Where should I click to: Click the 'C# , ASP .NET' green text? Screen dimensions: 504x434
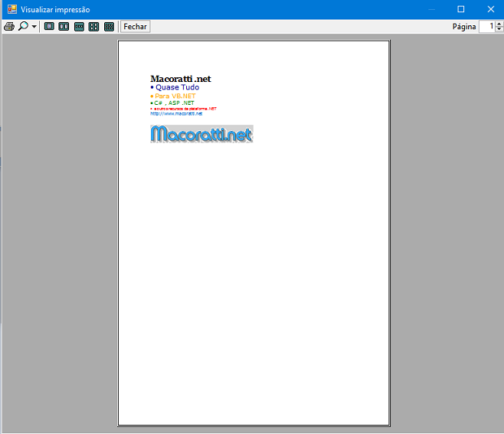[x=174, y=103]
